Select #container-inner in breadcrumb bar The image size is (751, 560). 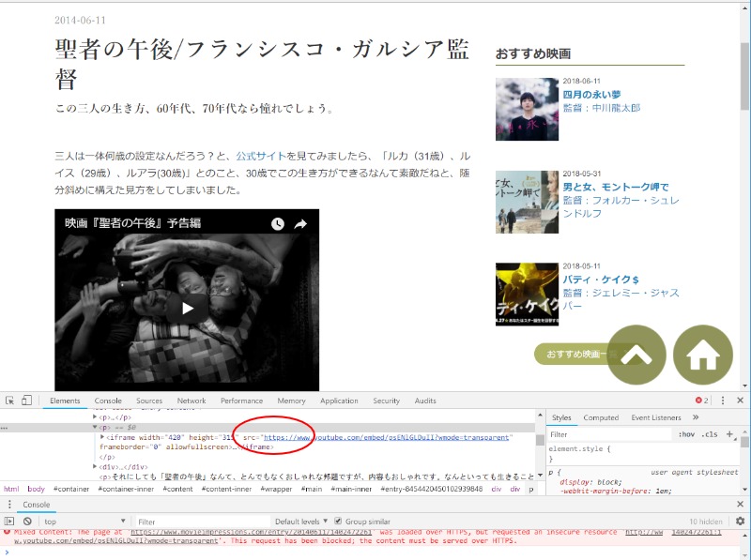tap(126, 489)
